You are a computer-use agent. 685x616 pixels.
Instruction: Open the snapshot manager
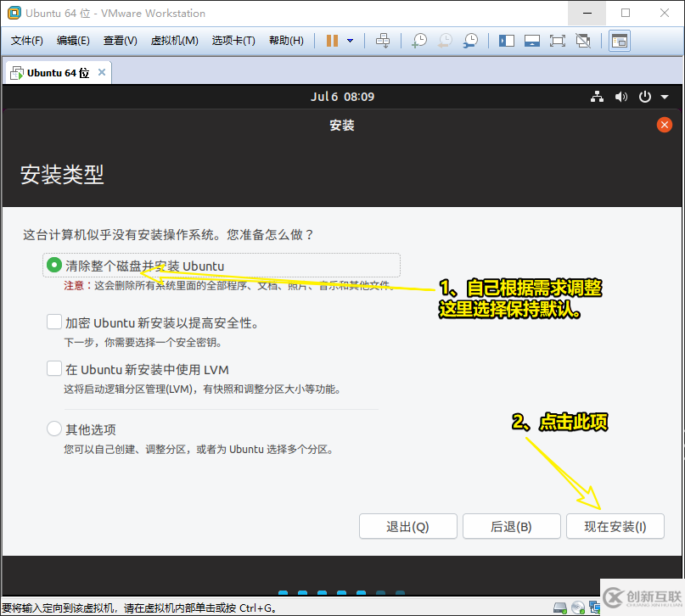(470, 41)
